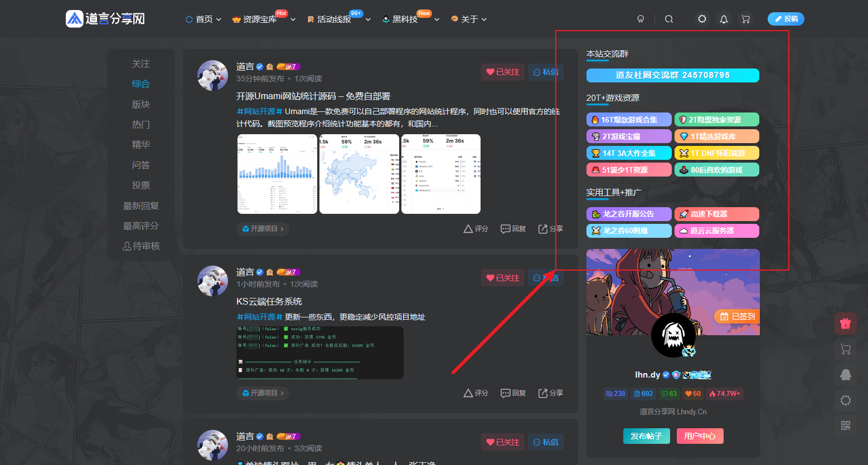Open the post 开源Umami网站统计源码
The image size is (868, 465).
coord(313,96)
